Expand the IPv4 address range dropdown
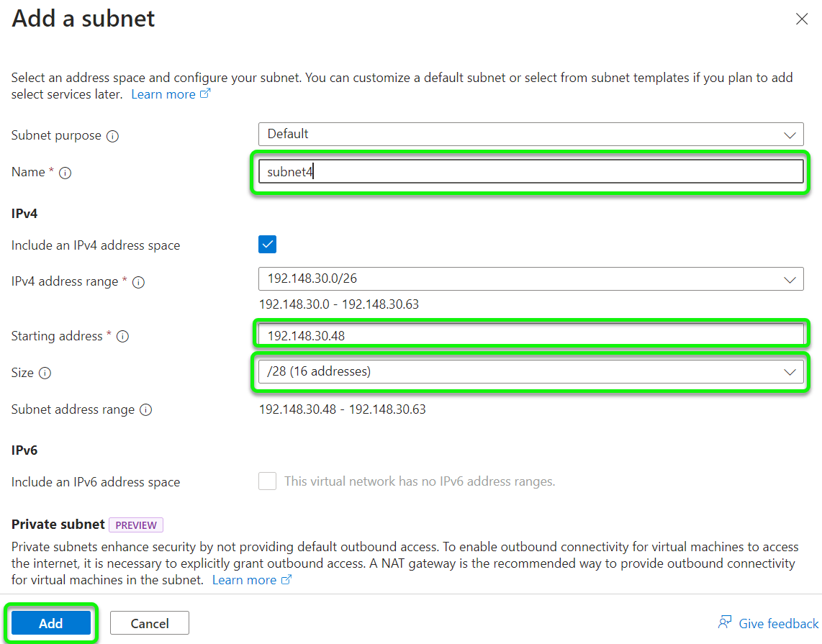 pos(790,279)
